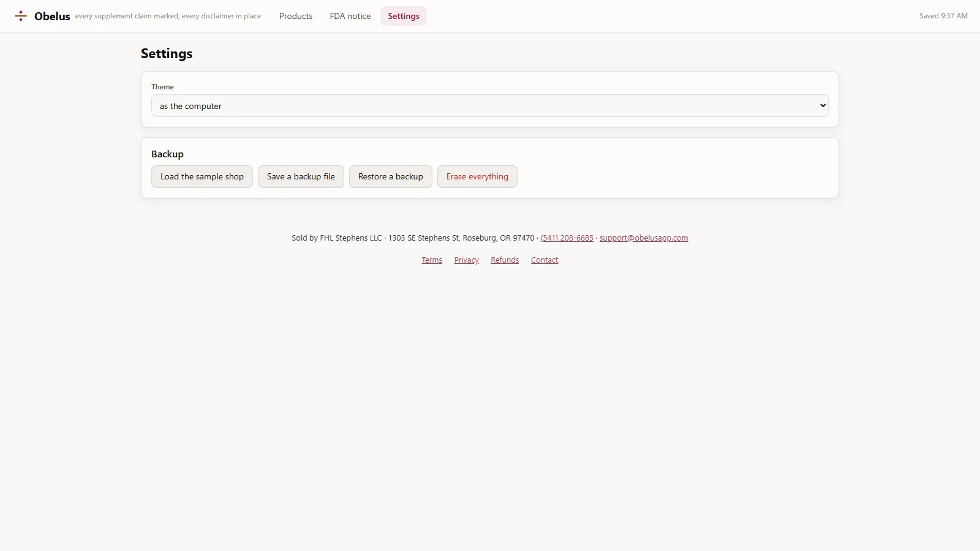The height and width of the screenshot is (551, 980).
Task: Click the Obelus brand name
Action: click(52, 17)
